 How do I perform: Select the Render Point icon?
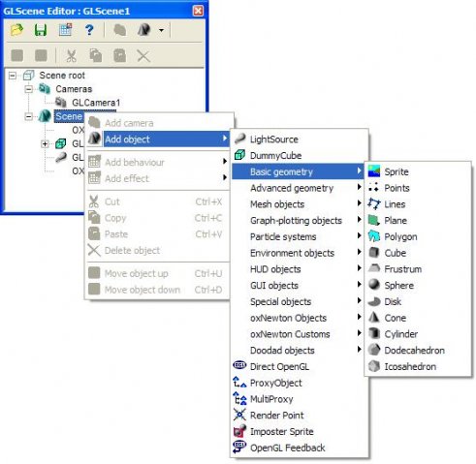pos(239,415)
